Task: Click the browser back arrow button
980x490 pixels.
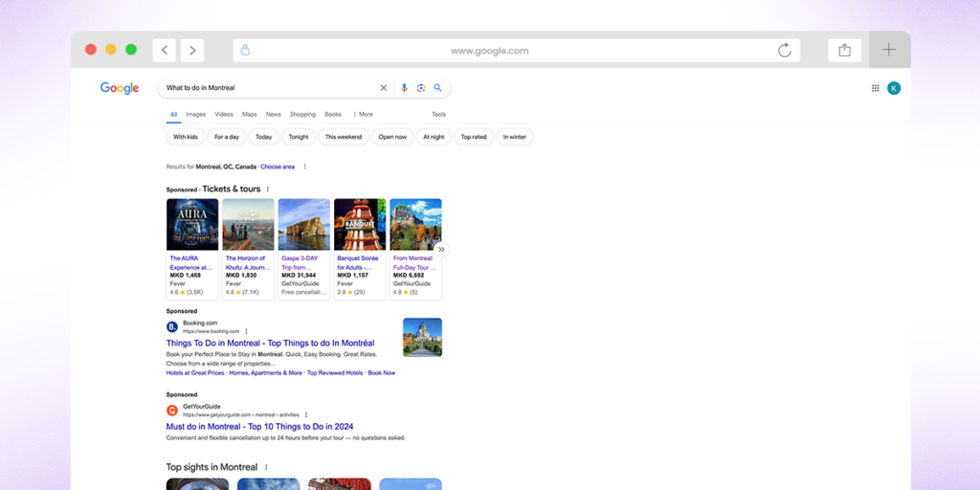Action: 164,50
